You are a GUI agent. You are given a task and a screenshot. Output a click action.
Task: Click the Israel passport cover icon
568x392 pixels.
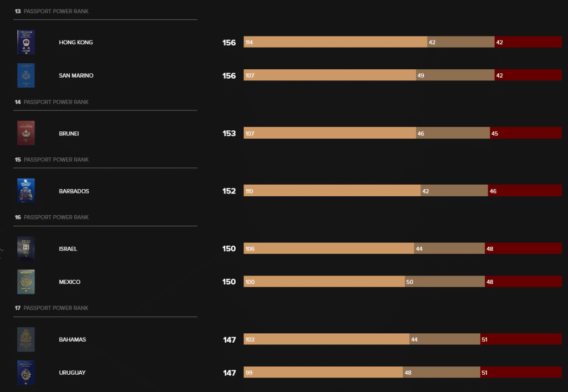[26, 248]
